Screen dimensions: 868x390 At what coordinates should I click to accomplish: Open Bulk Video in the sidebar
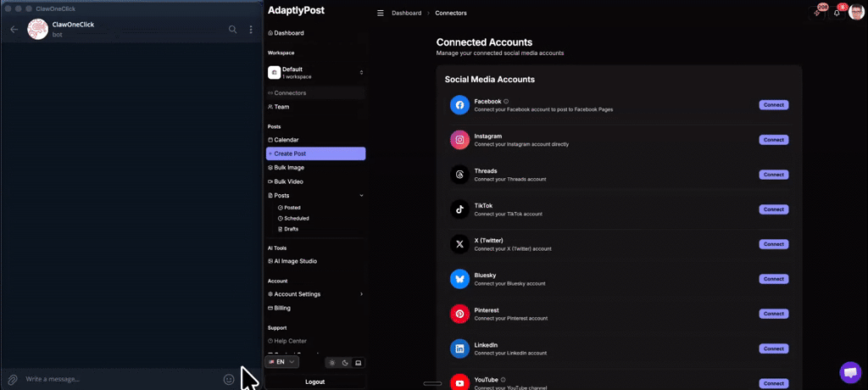(x=315, y=181)
